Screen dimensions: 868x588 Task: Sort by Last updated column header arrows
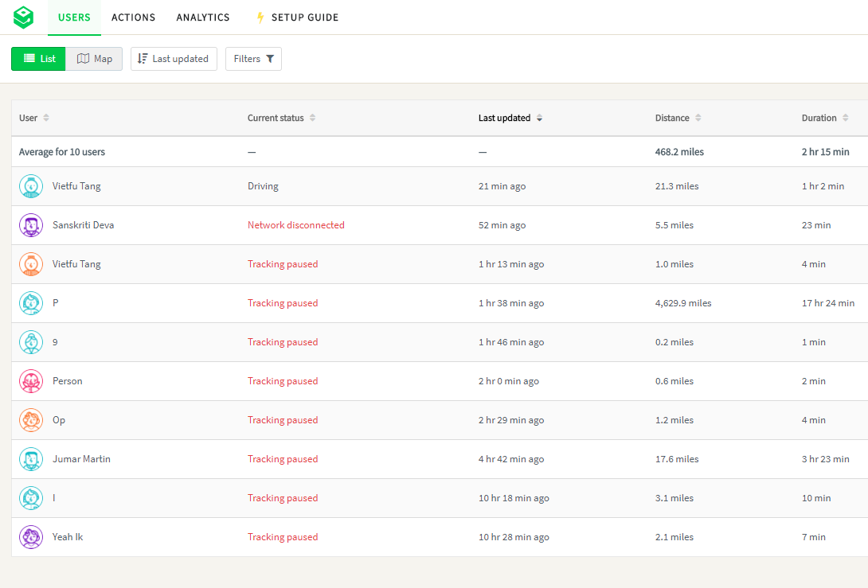pos(540,118)
